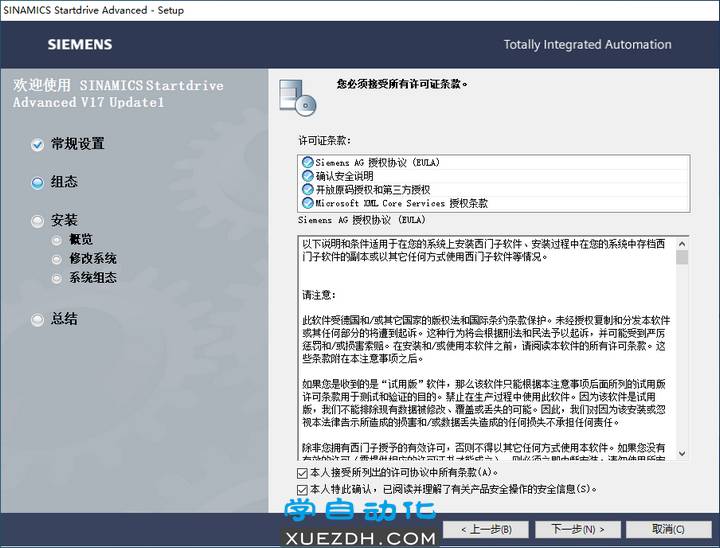Open the 组态 step label
The height and width of the screenshot is (548, 720).
64,182
